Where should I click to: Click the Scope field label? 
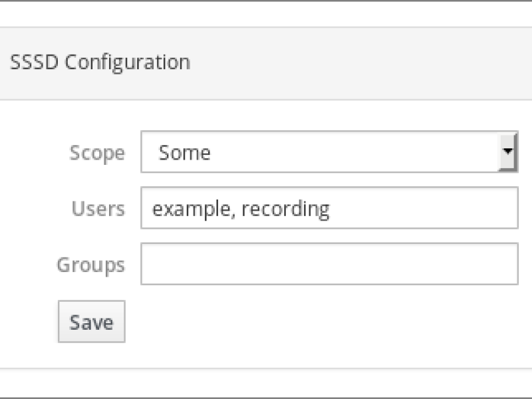pos(97,153)
